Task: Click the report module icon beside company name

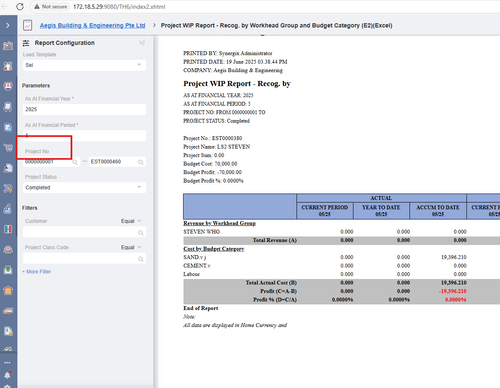Action: click(x=28, y=25)
